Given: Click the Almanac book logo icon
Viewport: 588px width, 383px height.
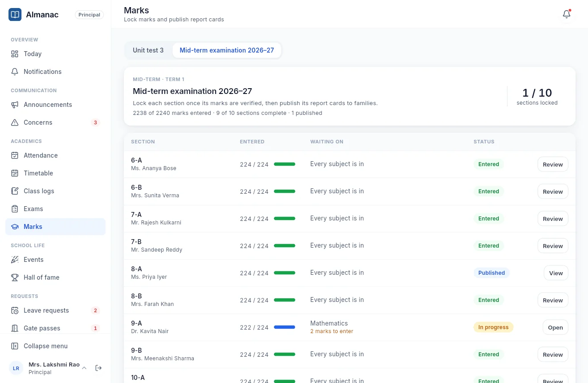Looking at the screenshot, I should click(x=15, y=15).
